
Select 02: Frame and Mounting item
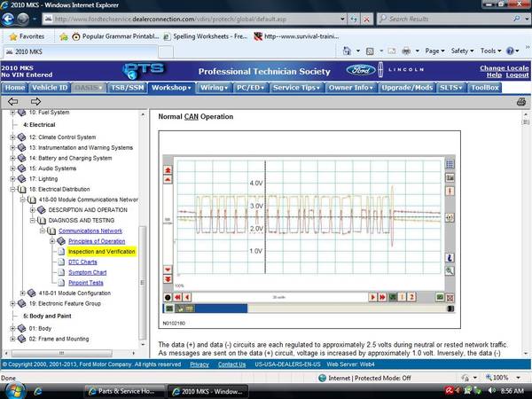[59, 339]
